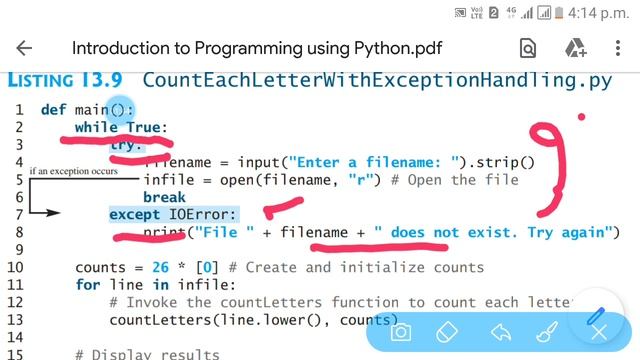Tap the 4:14 p.m. clock in status bar
Viewport: 640px width, 360px height.
coord(598,13)
